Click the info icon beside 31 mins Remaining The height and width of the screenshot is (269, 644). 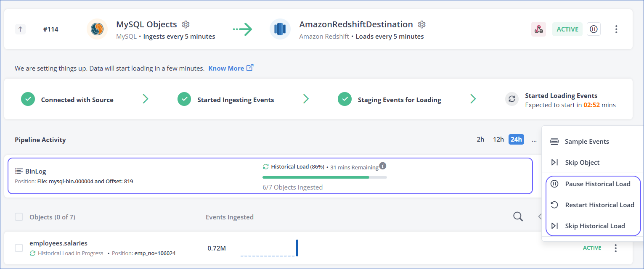pos(382,166)
